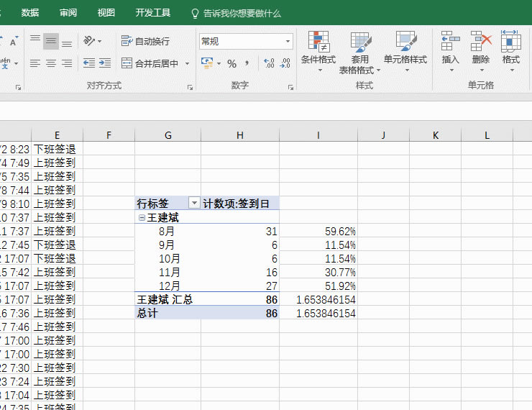Open the text orientation tool
This screenshot has height=410, width=532.
(89, 41)
